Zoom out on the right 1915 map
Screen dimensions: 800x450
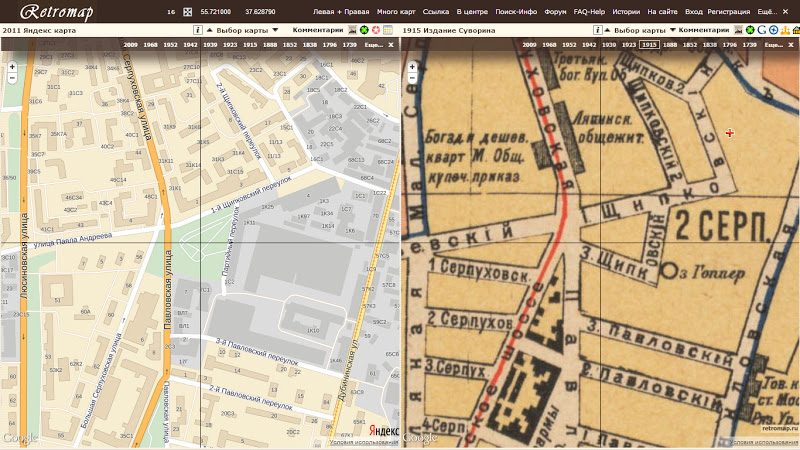[x=412, y=78]
